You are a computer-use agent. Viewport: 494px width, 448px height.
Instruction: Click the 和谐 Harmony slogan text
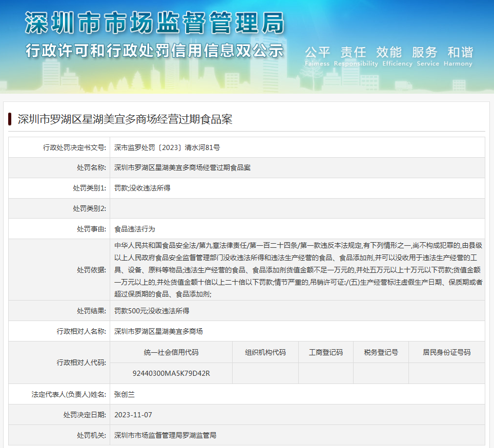460,53
